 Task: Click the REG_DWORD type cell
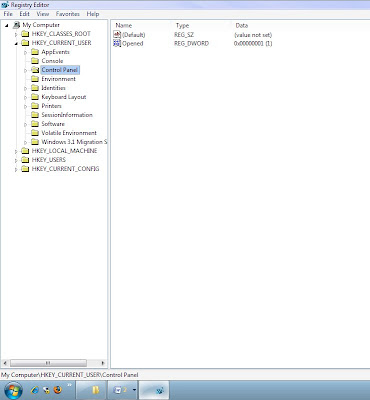(191, 44)
